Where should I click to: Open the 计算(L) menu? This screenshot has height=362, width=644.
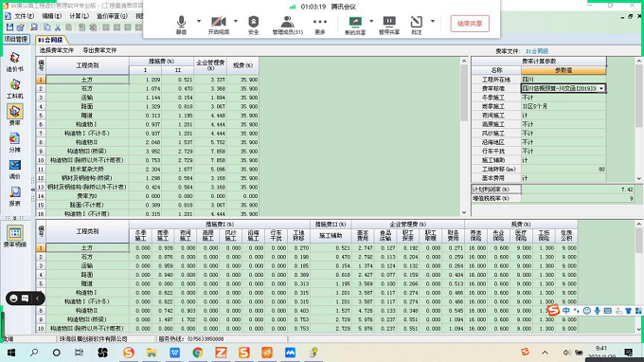click(x=79, y=16)
